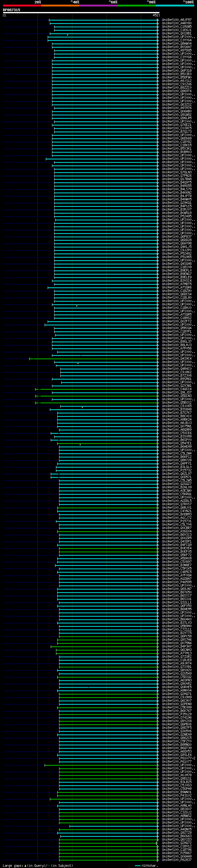The height and width of the screenshot is (868, 197).
Task: Select the UniRef100_A9TDQ5 label
Action: point(176,50)
